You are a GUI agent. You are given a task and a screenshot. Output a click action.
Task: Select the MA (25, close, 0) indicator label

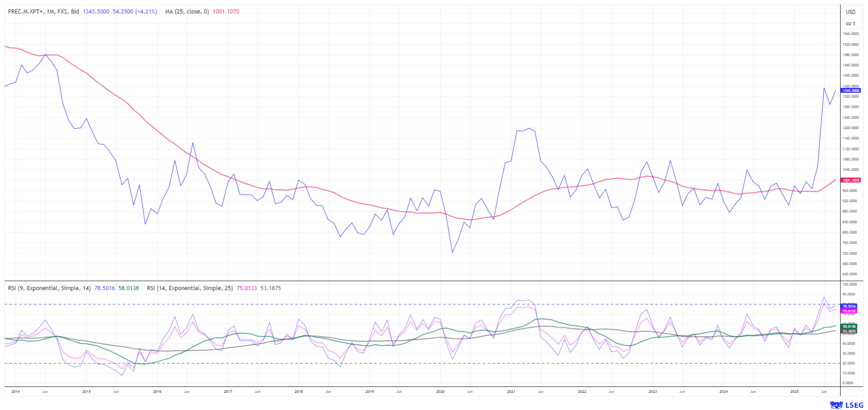click(187, 12)
